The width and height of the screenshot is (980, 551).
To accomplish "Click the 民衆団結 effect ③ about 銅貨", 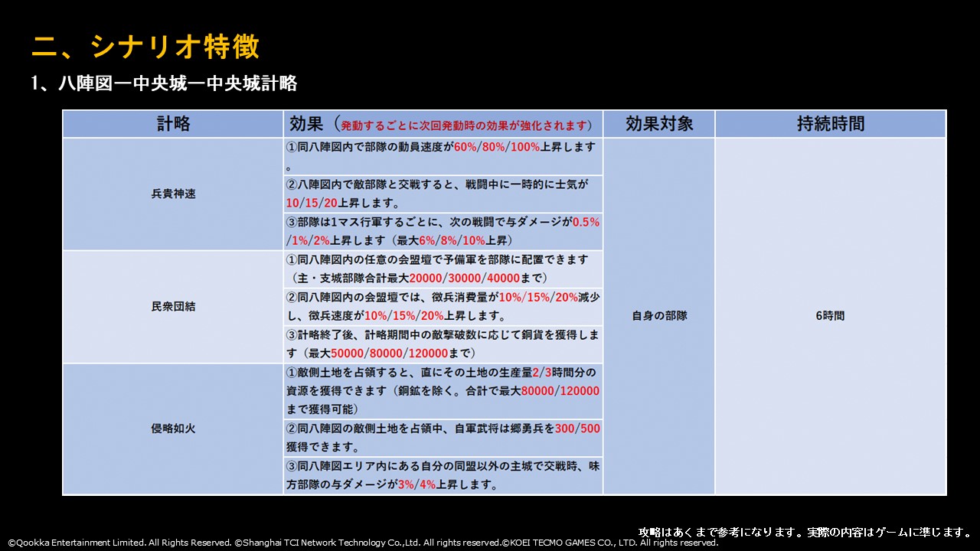I will (x=443, y=344).
